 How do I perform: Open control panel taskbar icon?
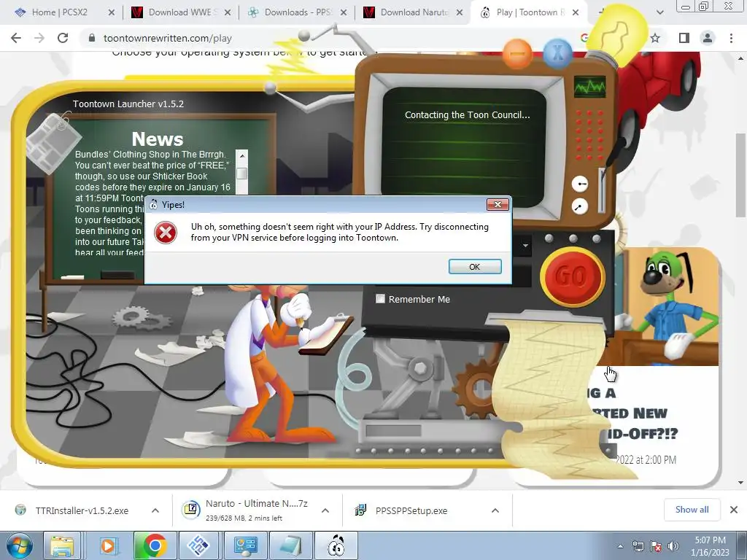pos(245,545)
